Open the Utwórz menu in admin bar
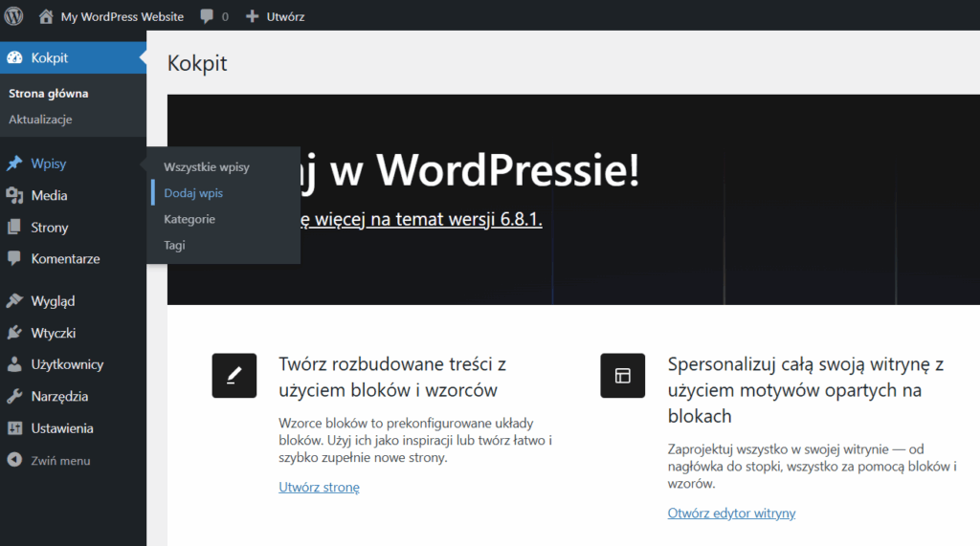This screenshot has height=546, width=980. [285, 17]
